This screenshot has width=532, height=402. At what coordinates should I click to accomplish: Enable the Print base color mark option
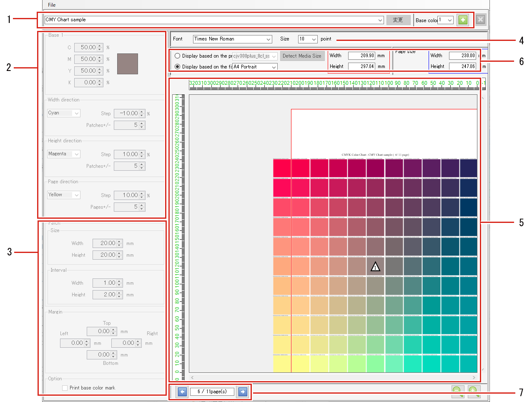point(65,388)
